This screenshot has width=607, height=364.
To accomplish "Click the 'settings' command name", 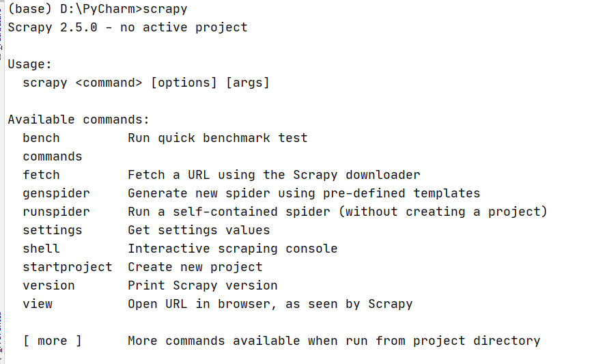I will tap(53, 230).
